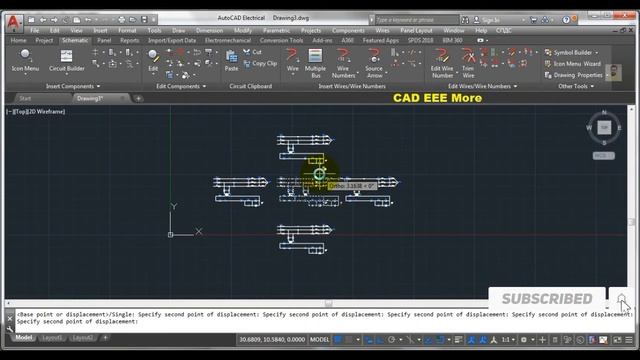Select the Drawing3 document tab

tap(90, 98)
